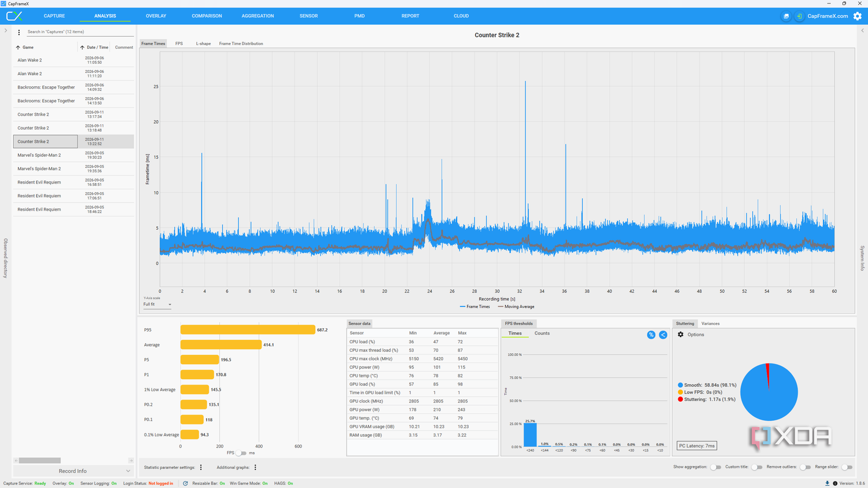Open the Frame Time Distribution tab

pos(241,43)
